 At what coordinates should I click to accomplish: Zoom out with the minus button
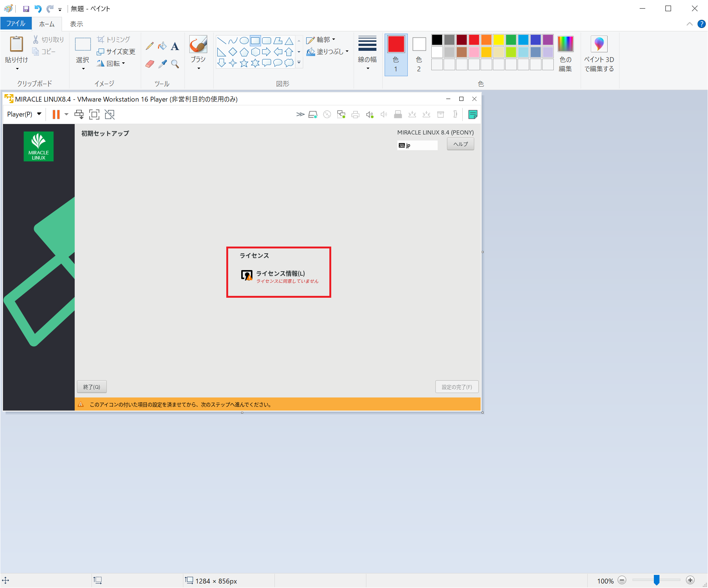pyautogui.click(x=622, y=580)
